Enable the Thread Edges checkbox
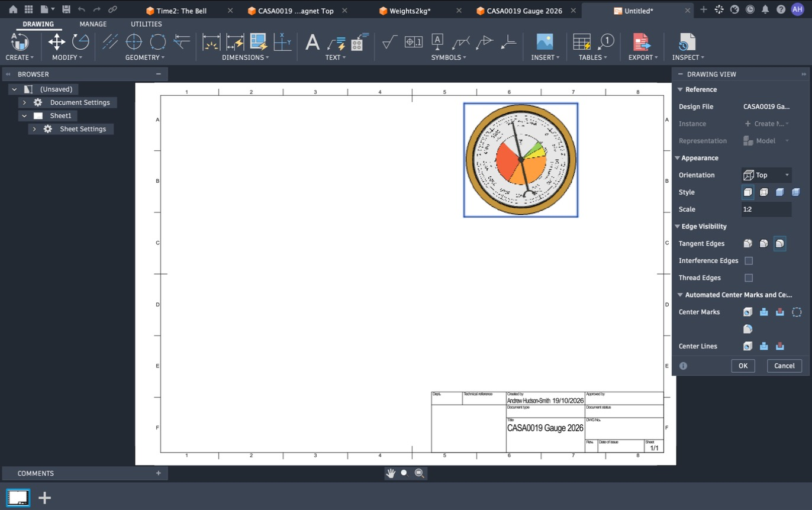The width and height of the screenshot is (812, 510). pyautogui.click(x=749, y=278)
